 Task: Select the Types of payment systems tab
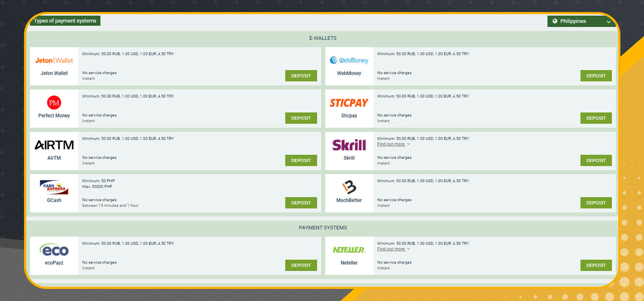pyautogui.click(x=65, y=21)
